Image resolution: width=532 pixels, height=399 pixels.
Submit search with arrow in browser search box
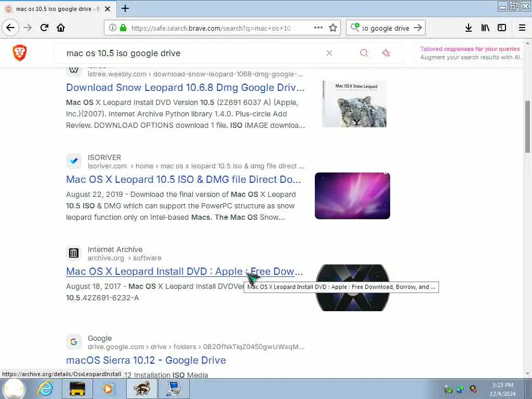[x=418, y=28]
